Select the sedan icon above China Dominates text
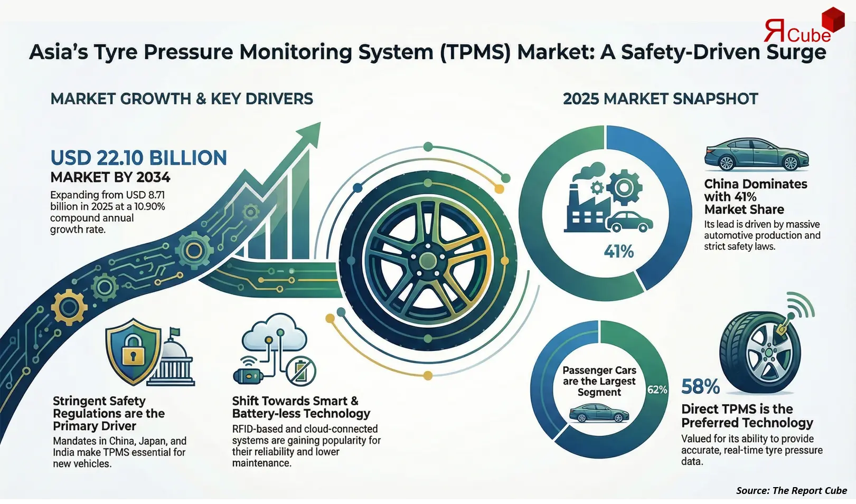 coord(757,155)
